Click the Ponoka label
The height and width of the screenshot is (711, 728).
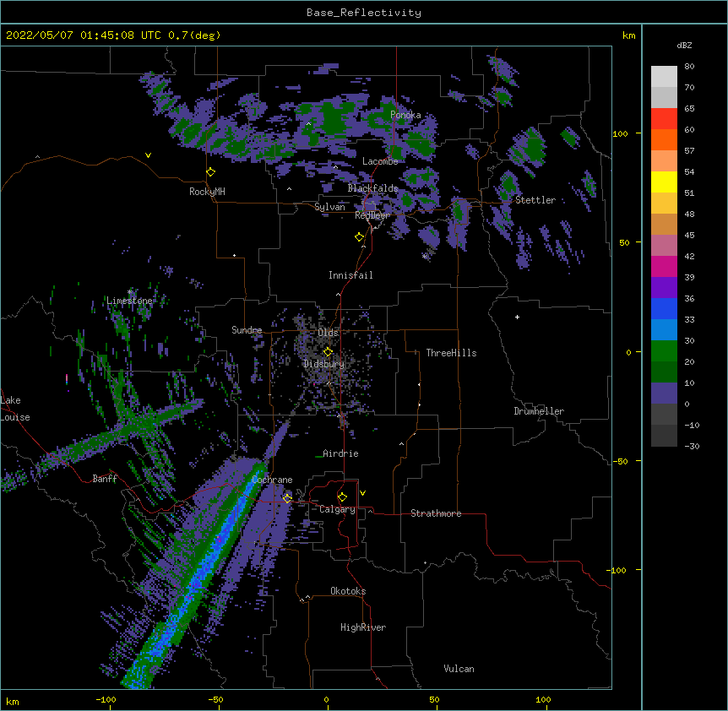[405, 115]
